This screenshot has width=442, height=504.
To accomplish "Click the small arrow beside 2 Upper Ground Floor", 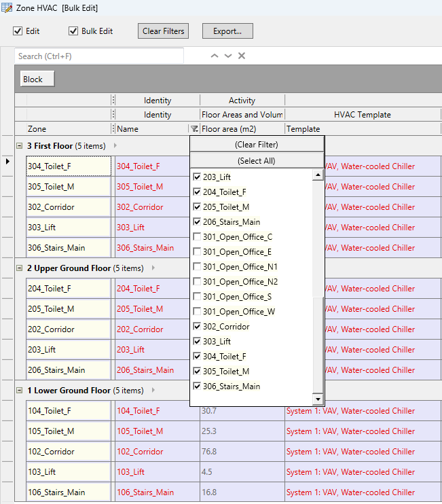I will click(153, 268).
